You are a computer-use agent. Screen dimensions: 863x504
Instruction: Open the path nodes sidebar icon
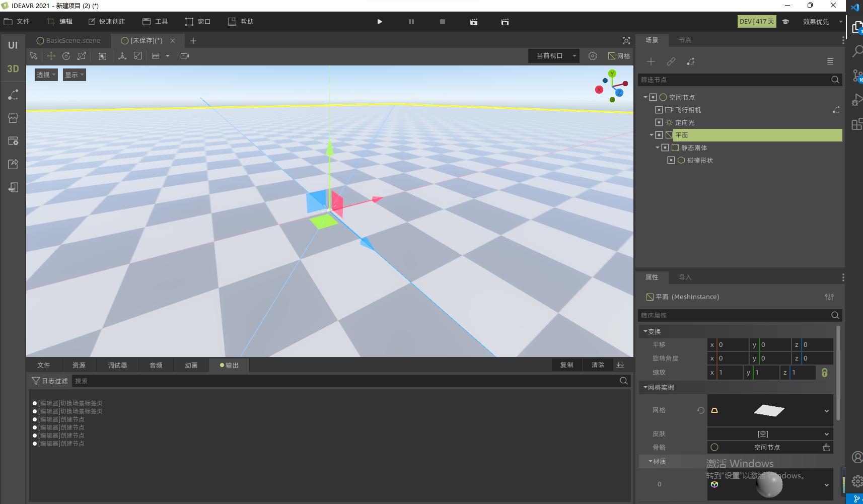click(x=13, y=95)
